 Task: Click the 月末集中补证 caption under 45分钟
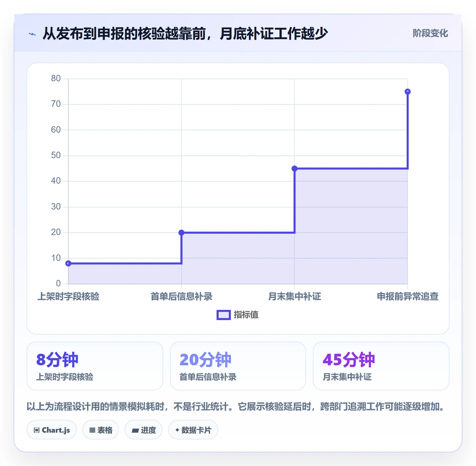347,377
